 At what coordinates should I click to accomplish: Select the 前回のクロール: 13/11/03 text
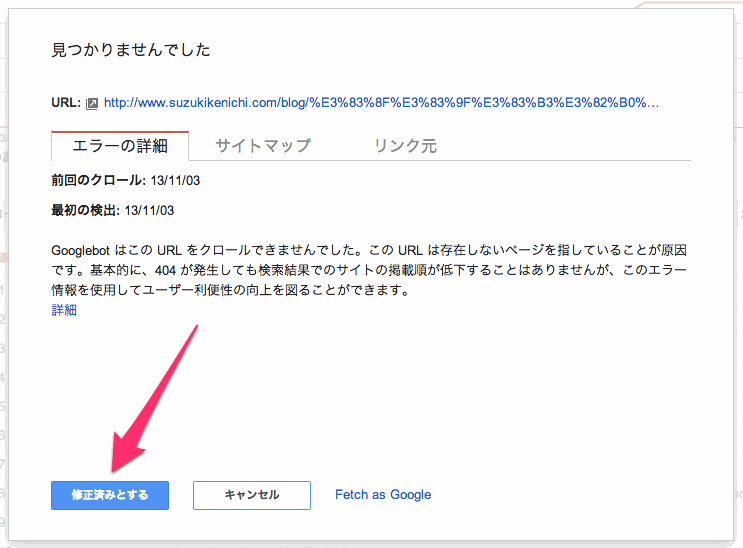tap(126, 180)
